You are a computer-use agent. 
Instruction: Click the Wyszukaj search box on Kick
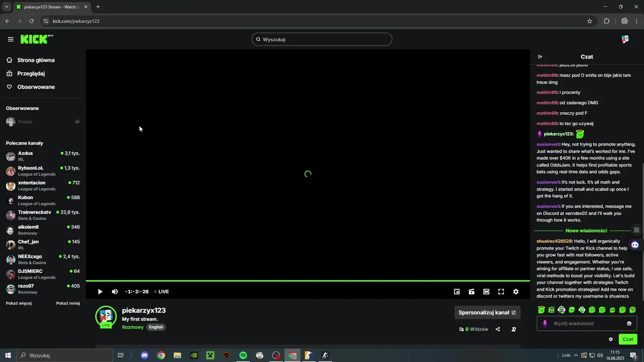click(322, 39)
